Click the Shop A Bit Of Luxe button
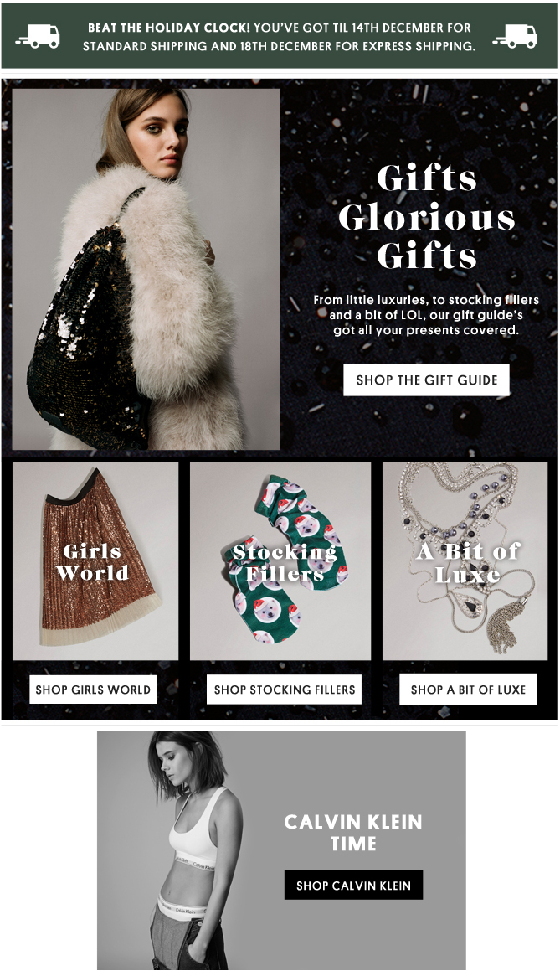Screen dimensions: 560x971 tap(468, 690)
